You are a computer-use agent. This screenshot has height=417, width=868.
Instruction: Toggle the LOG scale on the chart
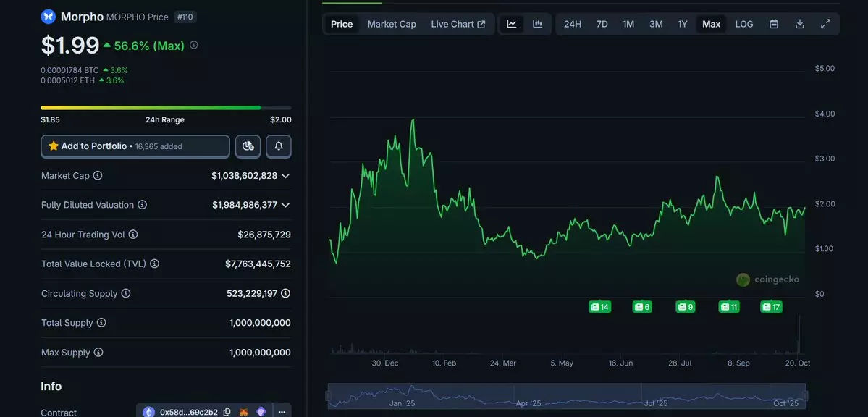pos(744,24)
